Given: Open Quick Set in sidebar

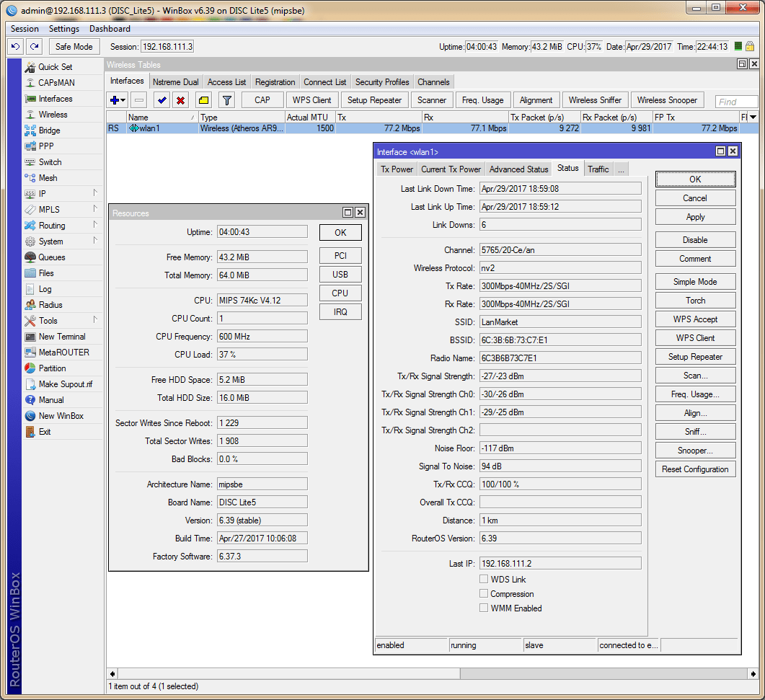Looking at the screenshot, I should tap(55, 67).
